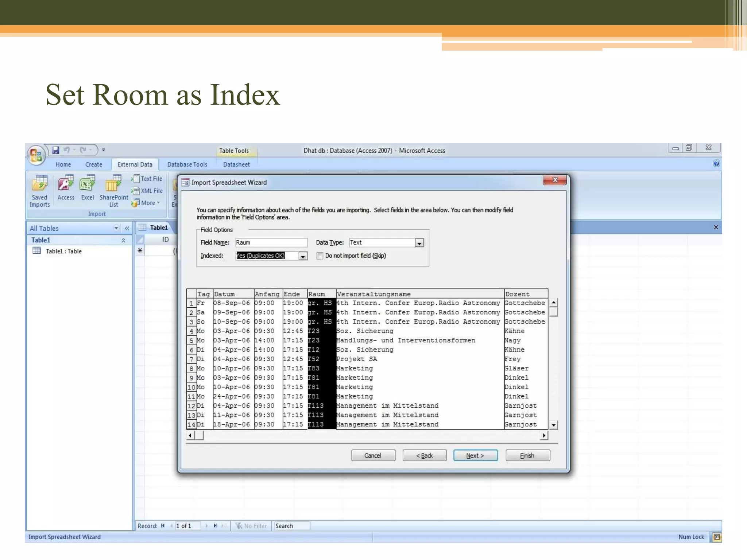Select the External Data ribbon tab
The image size is (747, 560).
coord(135,164)
